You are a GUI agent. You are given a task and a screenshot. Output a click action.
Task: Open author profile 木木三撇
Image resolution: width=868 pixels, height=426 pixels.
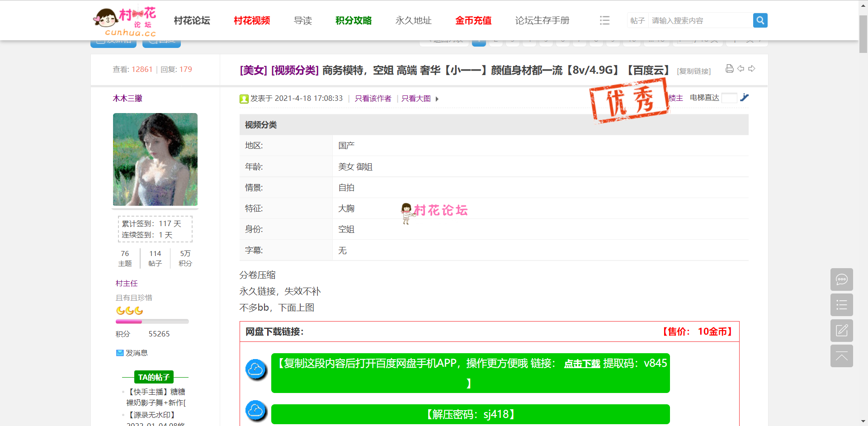pos(127,98)
